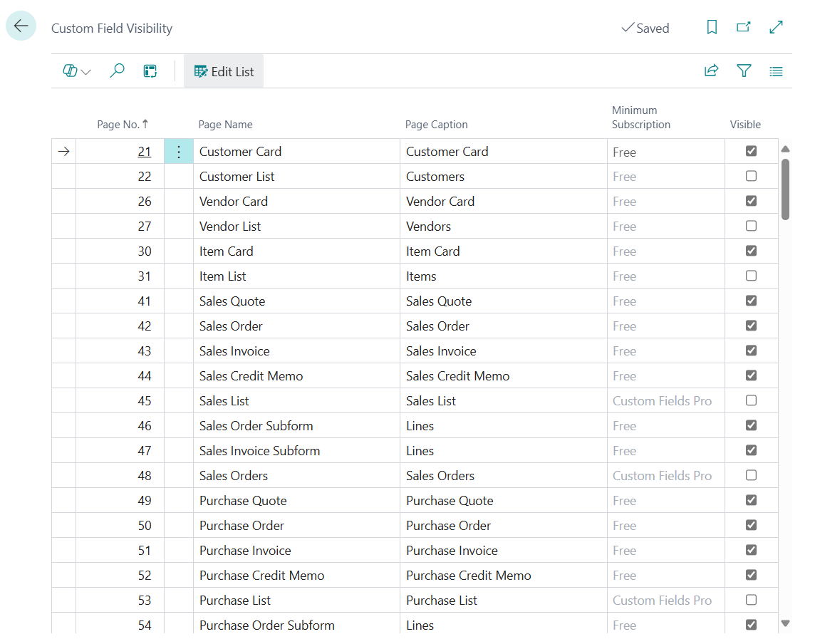Click the scrollbar down arrow
The image size is (815, 644).
click(786, 621)
